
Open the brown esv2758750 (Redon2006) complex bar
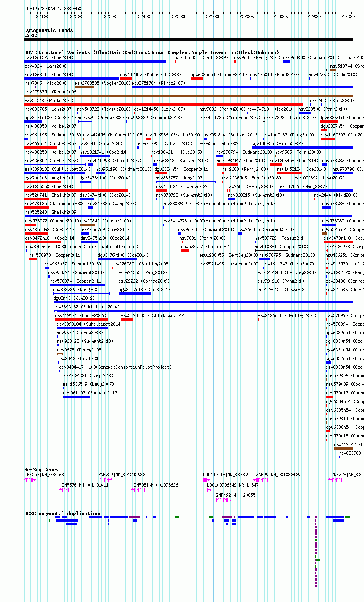click(x=188, y=96)
